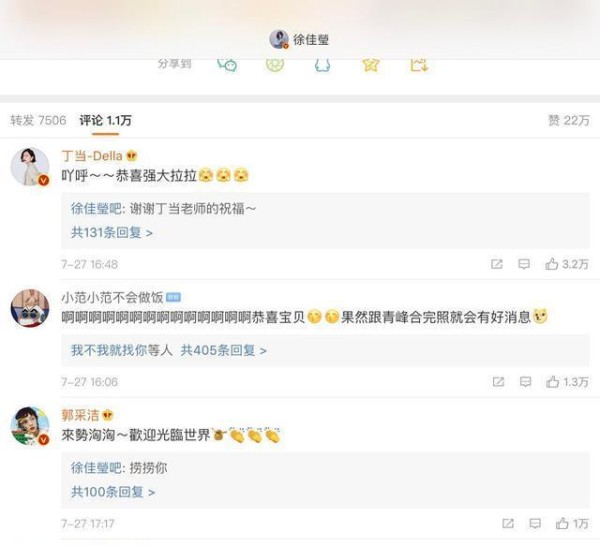Expand 共405条回复 replies thread
Image resolution: width=600 pixels, height=546 pixels.
(x=223, y=350)
